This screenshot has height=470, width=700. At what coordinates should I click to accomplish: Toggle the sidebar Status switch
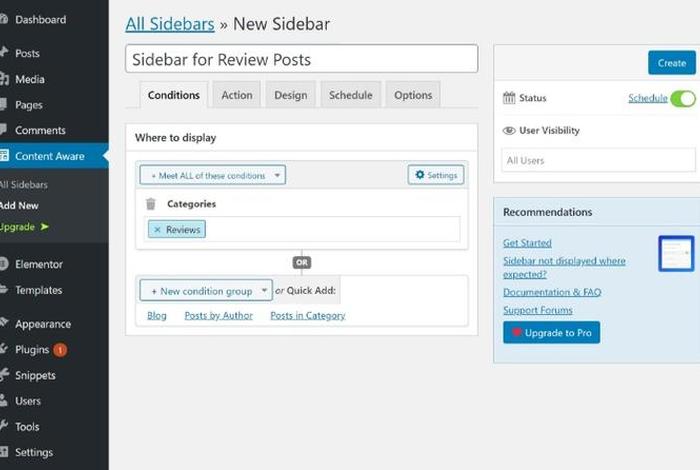[683, 98]
